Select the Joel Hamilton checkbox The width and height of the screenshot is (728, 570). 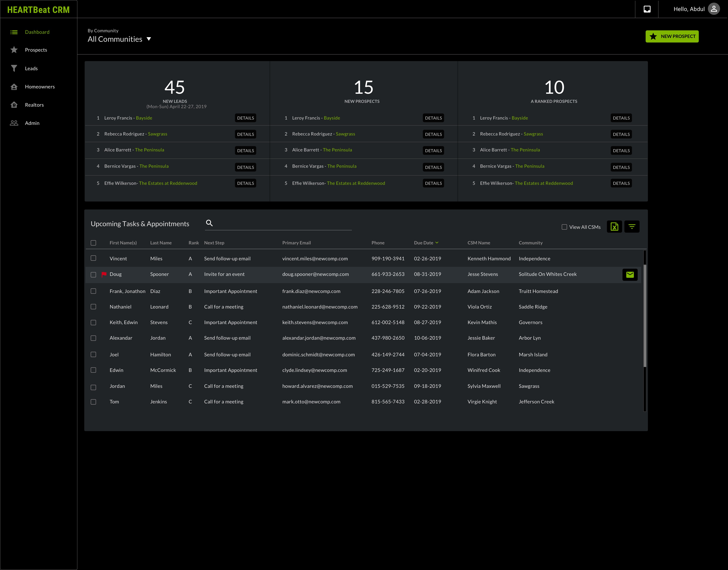coord(93,354)
